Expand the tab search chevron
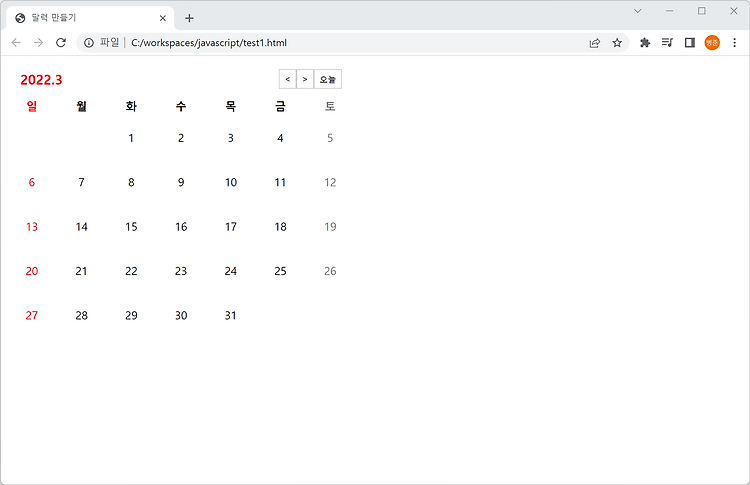Screen dimensions: 750x485 pos(638,11)
